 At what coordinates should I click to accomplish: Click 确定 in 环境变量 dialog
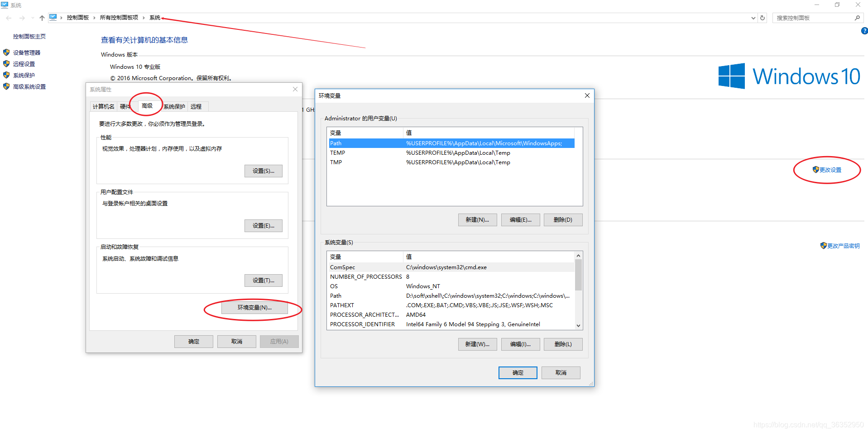[x=518, y=373]
